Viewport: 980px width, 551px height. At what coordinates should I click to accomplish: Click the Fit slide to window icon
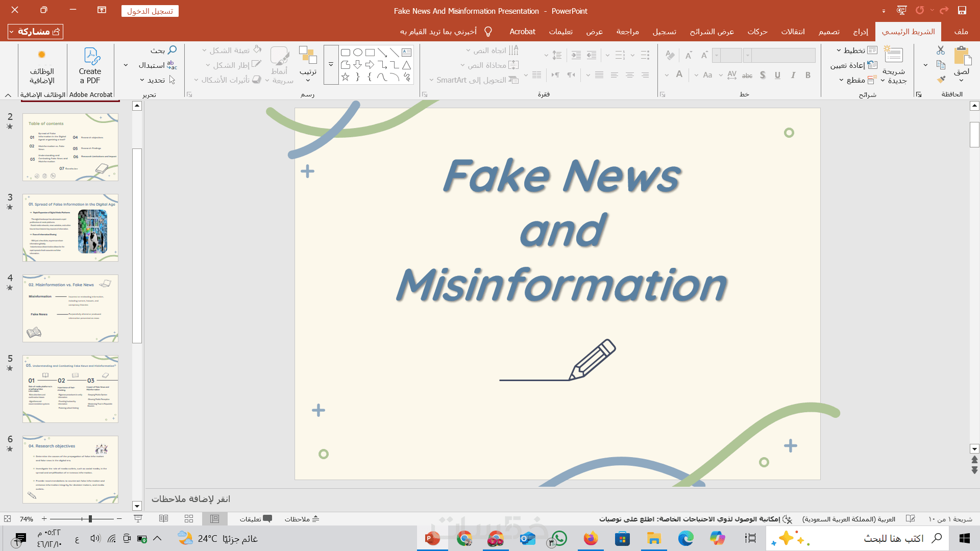[x=7, y=519]
